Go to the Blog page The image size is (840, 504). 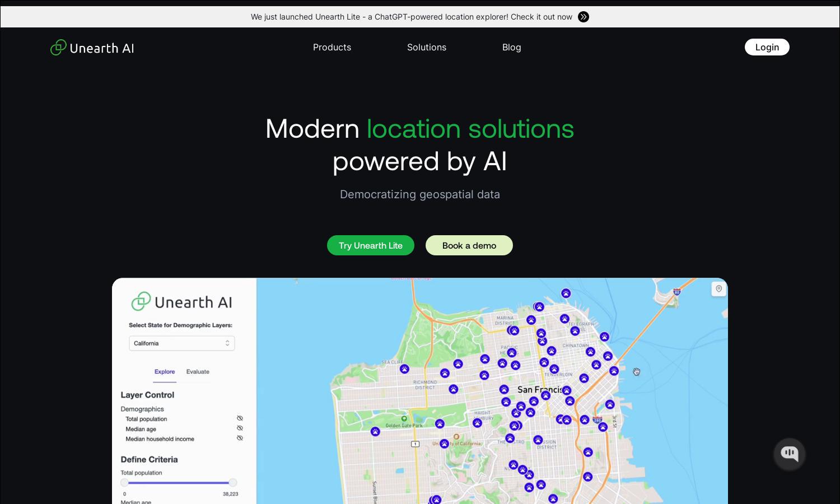point(512,48)
